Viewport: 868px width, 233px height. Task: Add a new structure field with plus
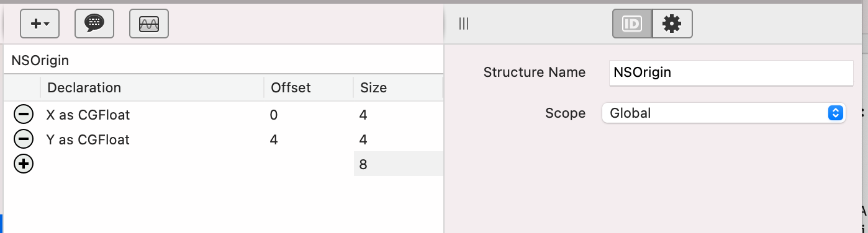[x=23, y=164]
